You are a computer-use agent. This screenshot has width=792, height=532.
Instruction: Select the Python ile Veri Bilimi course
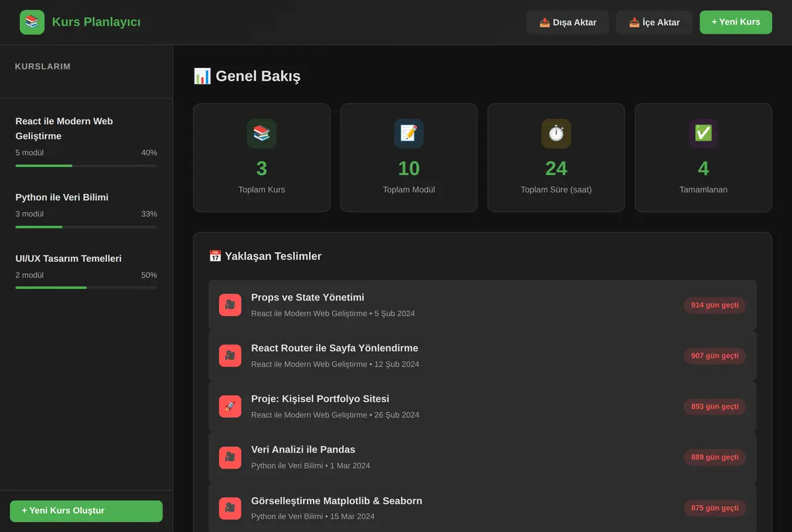86,211
